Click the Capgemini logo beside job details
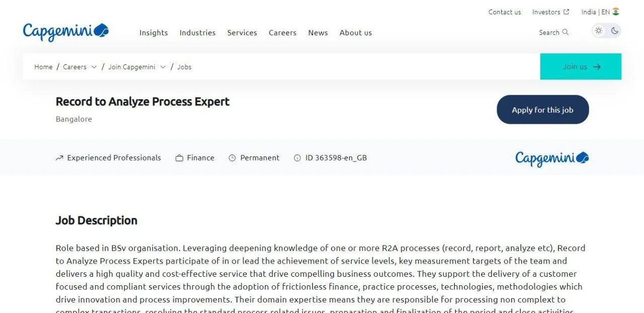This screenshot has width=644, height=313. [x=552, y=159]
